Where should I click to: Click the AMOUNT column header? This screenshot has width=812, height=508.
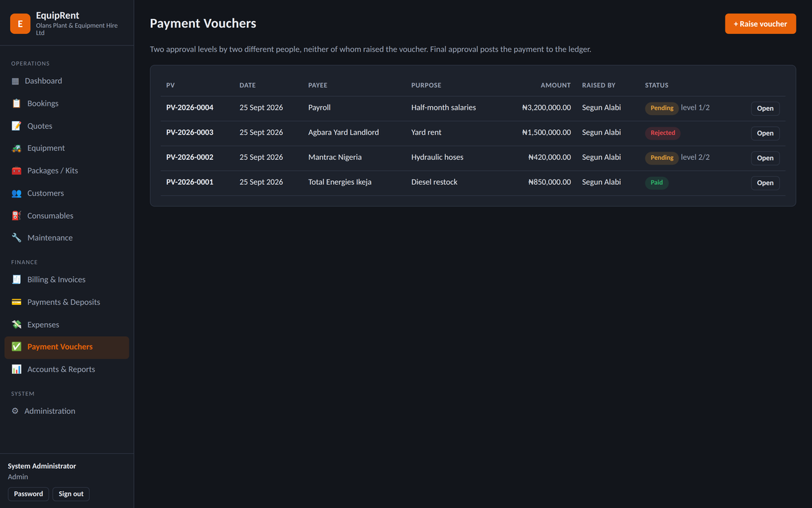point(556,85)
